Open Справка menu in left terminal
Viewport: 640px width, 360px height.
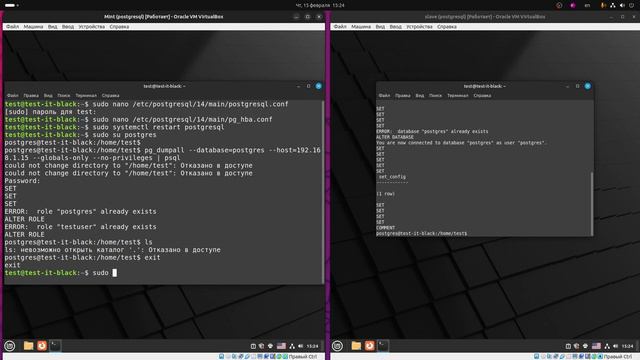pyautogui.click(x=111, y=96)
